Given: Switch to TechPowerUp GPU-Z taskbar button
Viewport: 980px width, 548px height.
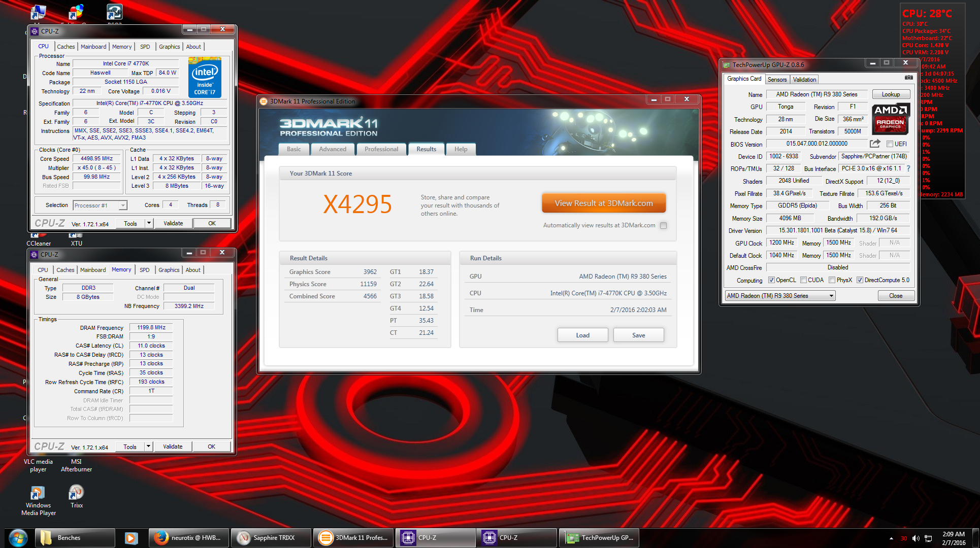Looking at the screenshot, I should coord(599,538).
